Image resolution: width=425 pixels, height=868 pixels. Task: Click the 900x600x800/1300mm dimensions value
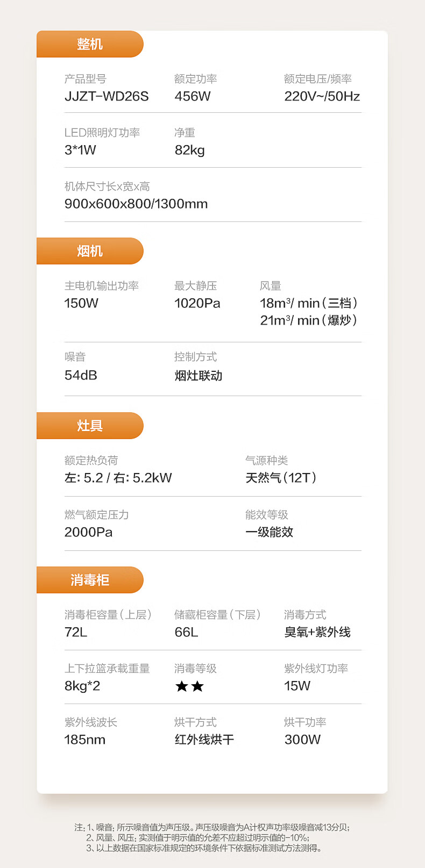(x=136, y=204)
